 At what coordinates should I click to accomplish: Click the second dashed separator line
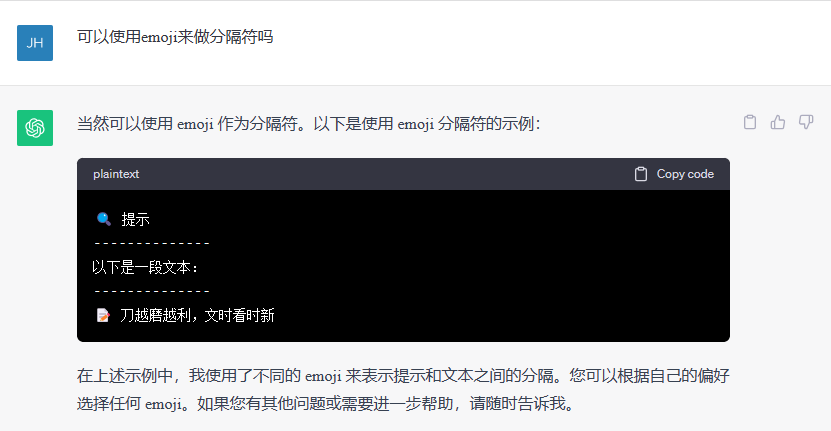tap(152, 292)
